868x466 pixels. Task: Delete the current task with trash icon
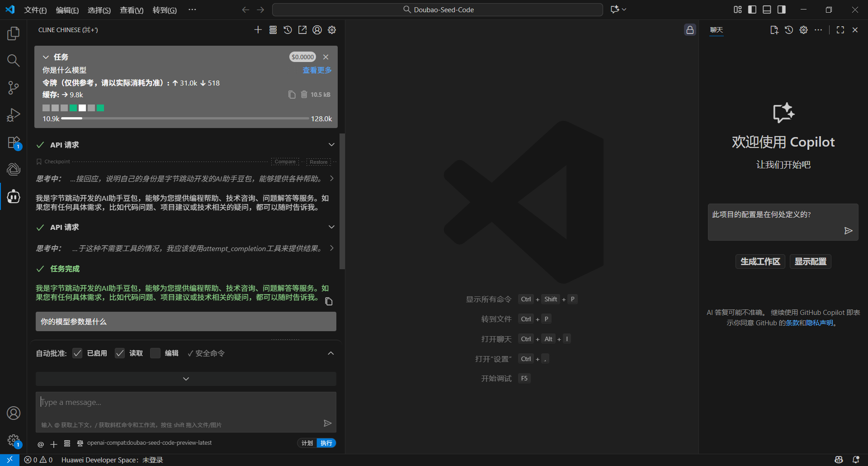(x=304, y=95)
